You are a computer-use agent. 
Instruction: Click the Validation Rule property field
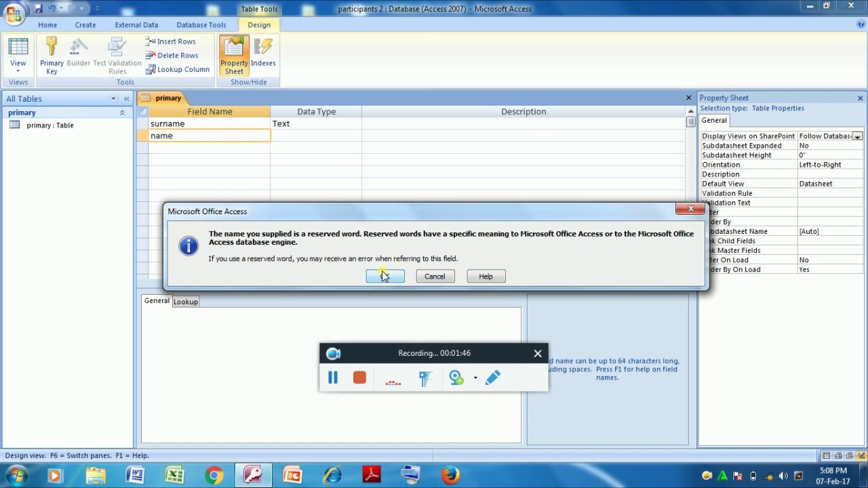click(830, 193)
